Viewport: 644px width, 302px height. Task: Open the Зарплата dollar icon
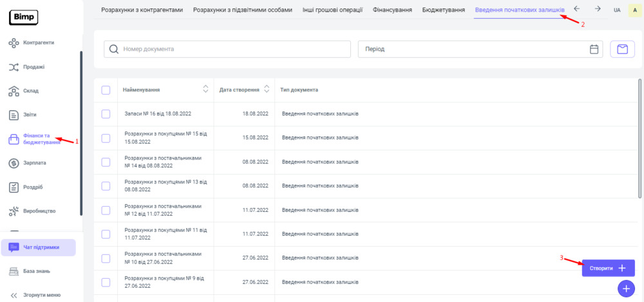click(14, 163)
